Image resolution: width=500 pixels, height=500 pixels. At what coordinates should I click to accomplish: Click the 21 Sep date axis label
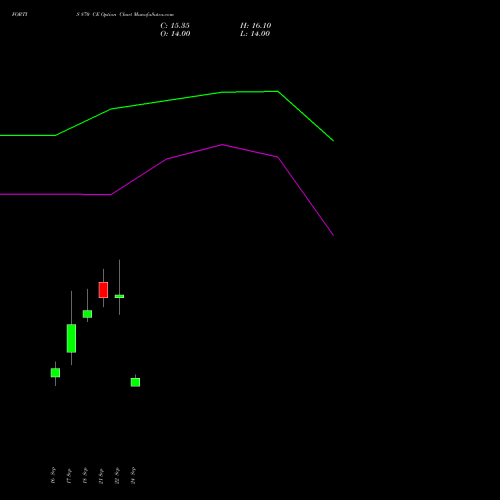(101, 475)
